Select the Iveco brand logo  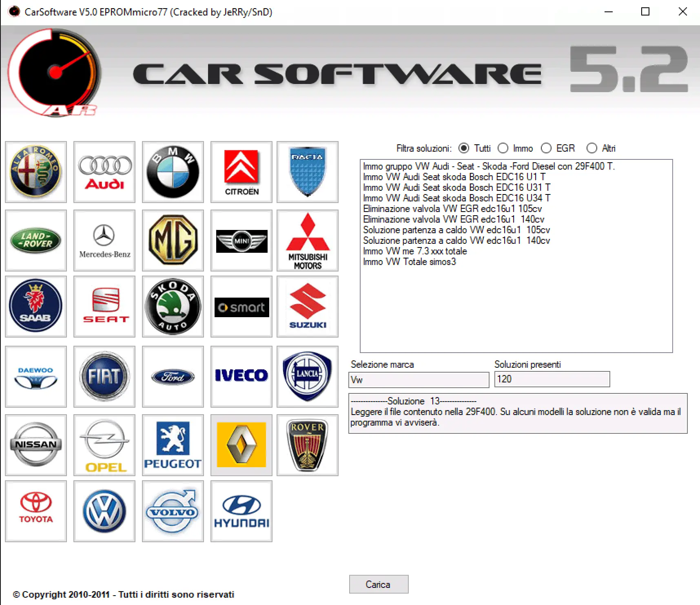[241, 376]
